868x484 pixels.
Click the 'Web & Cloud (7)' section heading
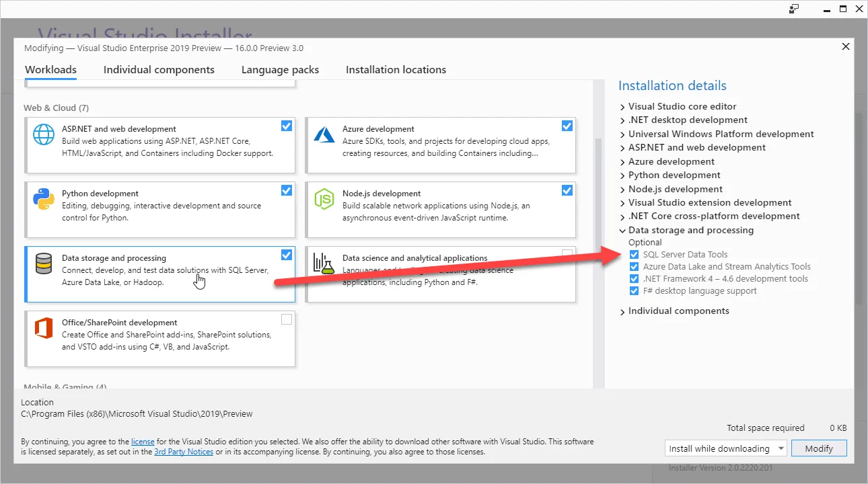coord(56,108)
